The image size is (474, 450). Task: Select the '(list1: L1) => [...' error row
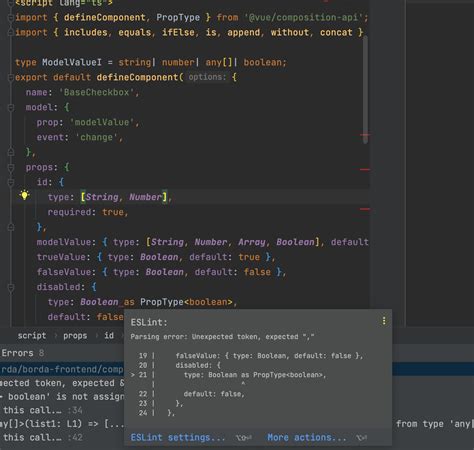click(62, 424)
